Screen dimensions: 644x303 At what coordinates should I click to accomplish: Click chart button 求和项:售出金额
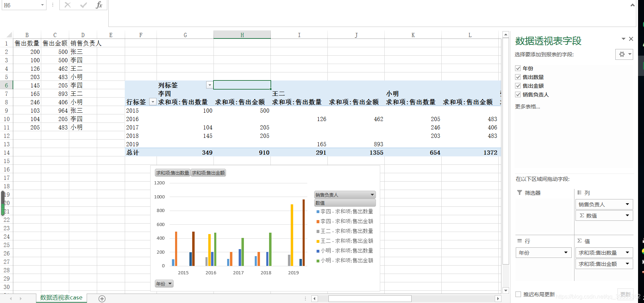[208, 172]
